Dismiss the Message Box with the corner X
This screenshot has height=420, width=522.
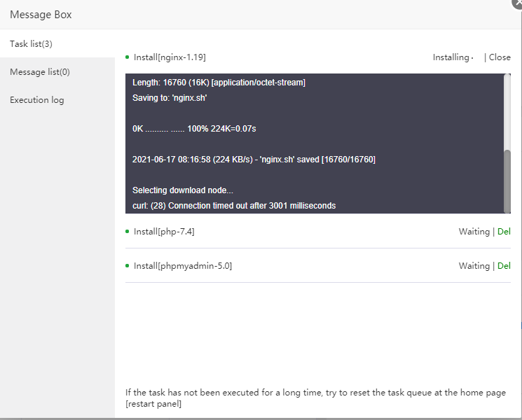pyautogui.click(x=517, y=3)
